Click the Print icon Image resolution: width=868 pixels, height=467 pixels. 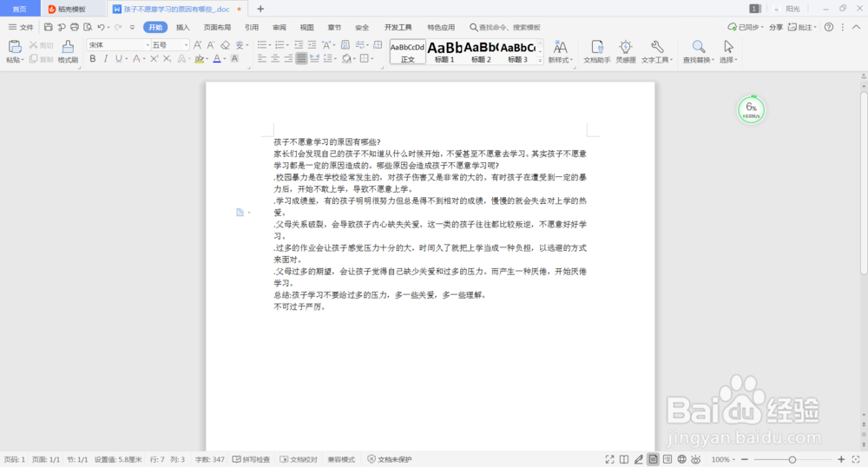point(74,27)
